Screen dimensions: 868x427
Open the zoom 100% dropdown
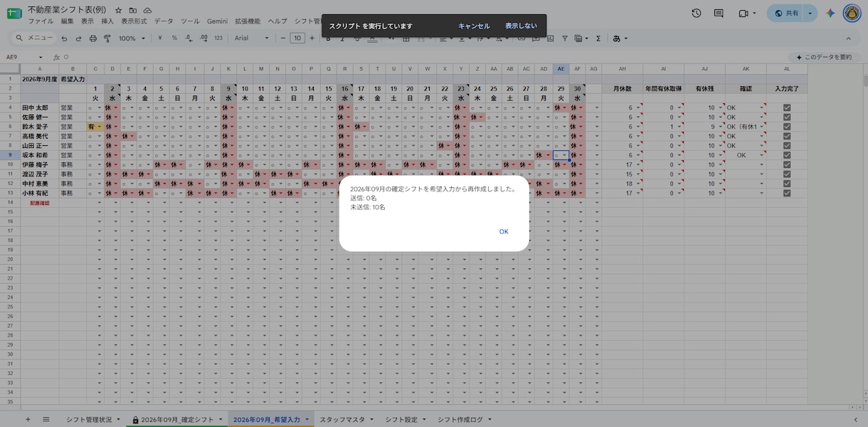[132, 38]
